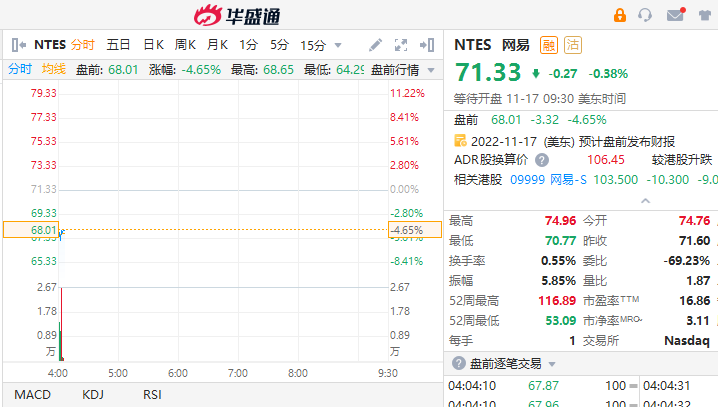
Task: Select the MACD indicator
Action: pos(33,395)
